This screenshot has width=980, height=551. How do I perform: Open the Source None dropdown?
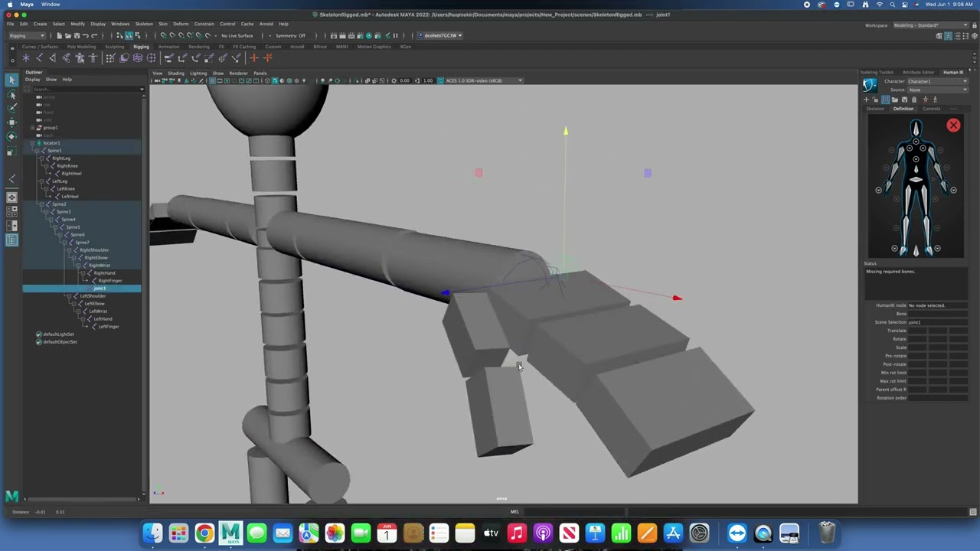937,90
